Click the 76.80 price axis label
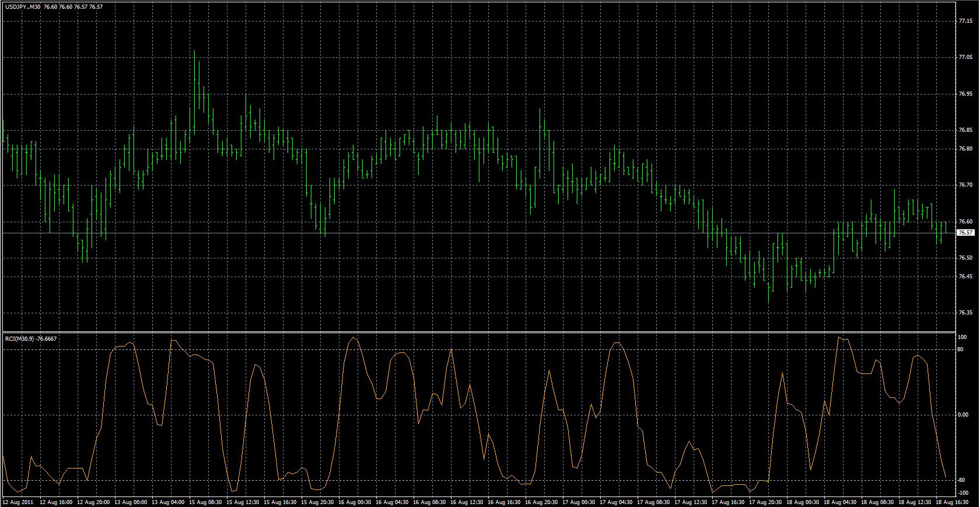The width and height of the screenshot is (980, 507). click(965, 149)
